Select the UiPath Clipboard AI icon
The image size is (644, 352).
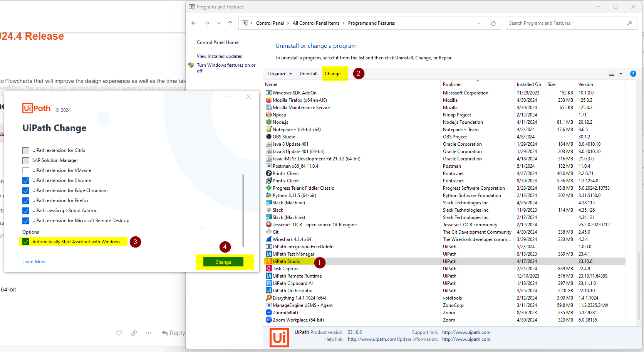pos(268,283)
